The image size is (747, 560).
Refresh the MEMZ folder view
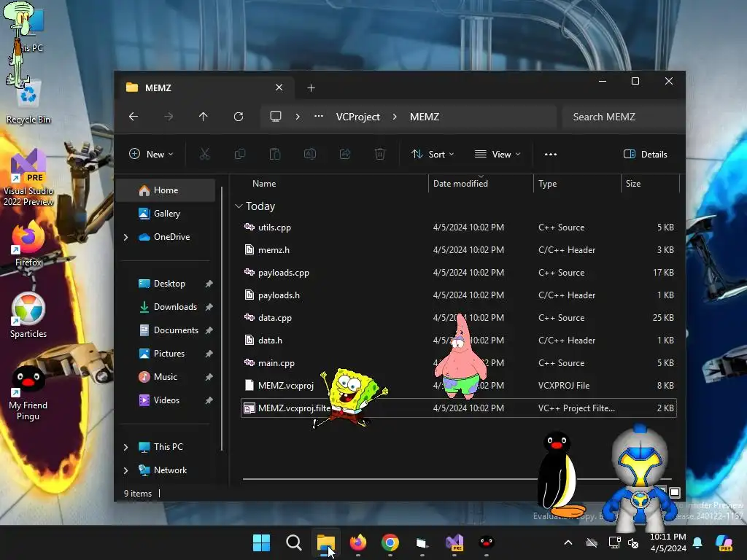(239, 117)
